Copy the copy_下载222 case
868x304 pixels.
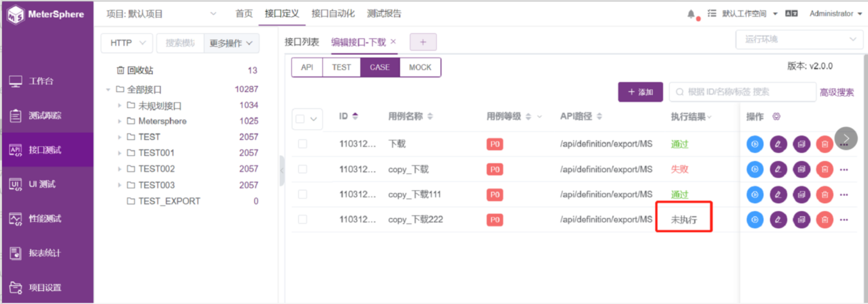(802, 219)
